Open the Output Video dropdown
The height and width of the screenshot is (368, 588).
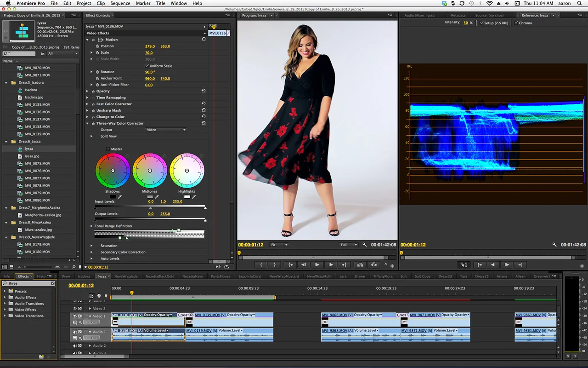(166, 130)
